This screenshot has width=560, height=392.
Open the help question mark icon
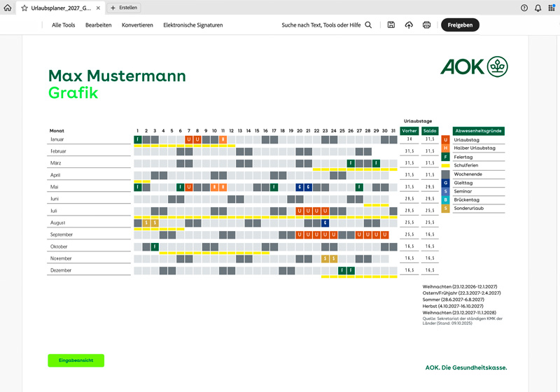524,8
